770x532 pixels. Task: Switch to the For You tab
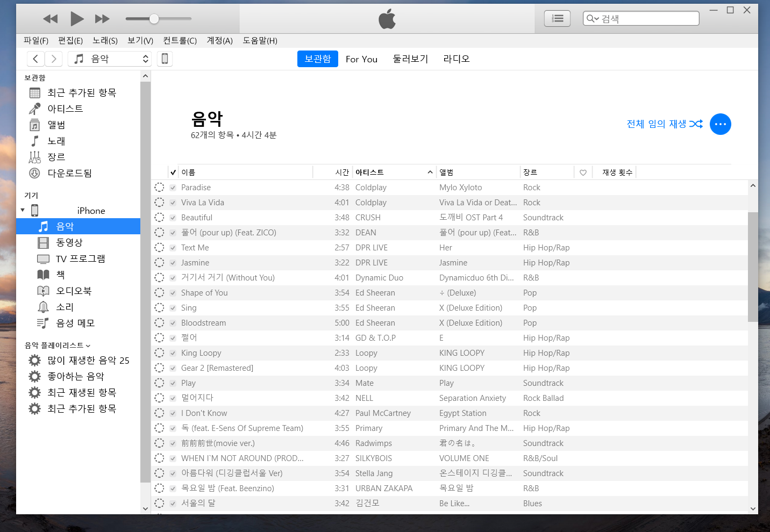point(361,59)
